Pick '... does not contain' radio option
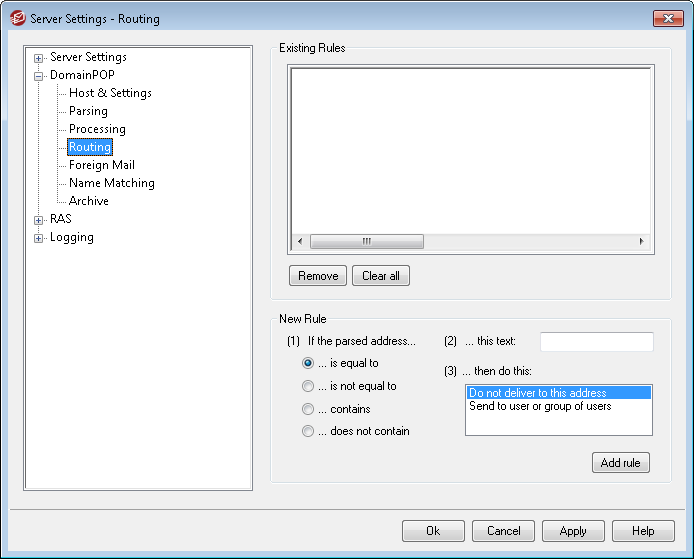This screenshot has height=559, width=694. 308,431
